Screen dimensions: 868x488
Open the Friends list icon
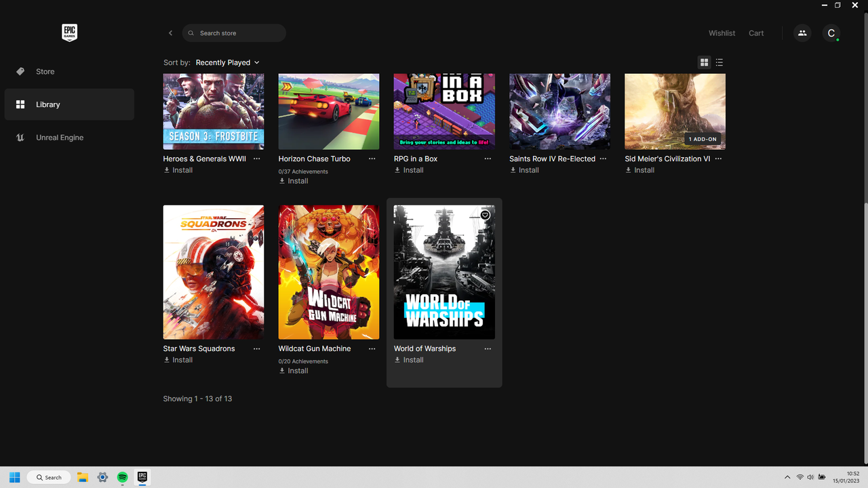(x=802, y=33)
